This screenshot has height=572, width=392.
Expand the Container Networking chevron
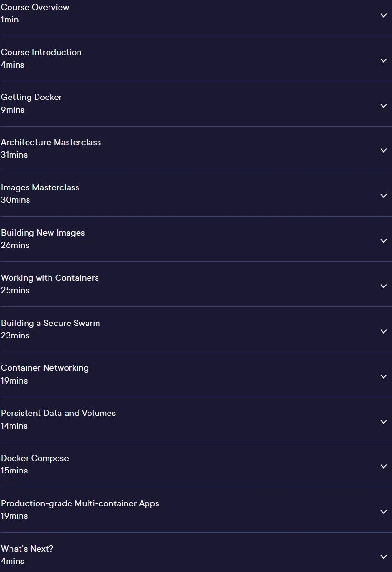tap(383, 376)
